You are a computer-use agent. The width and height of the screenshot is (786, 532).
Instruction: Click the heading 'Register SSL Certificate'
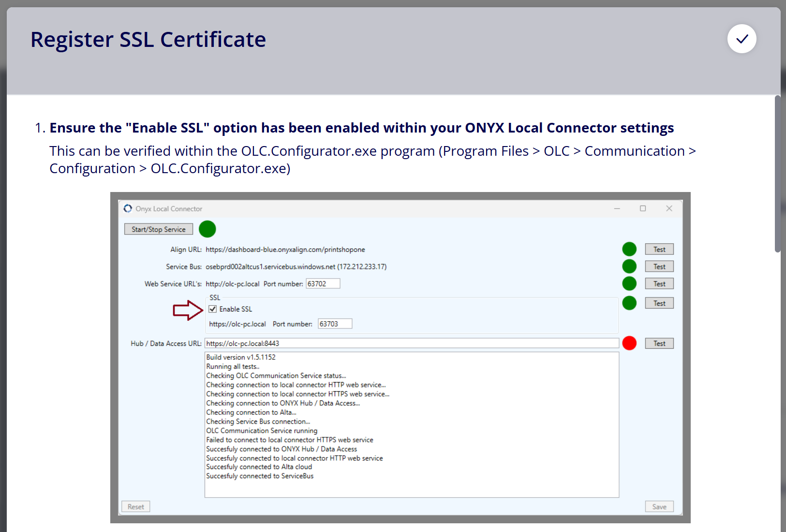(148, 40)
